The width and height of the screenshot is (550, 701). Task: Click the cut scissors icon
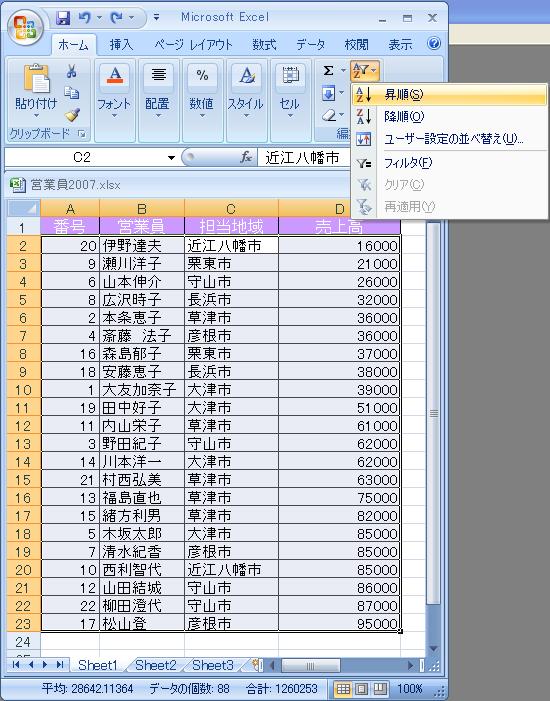tap(72, 71)
